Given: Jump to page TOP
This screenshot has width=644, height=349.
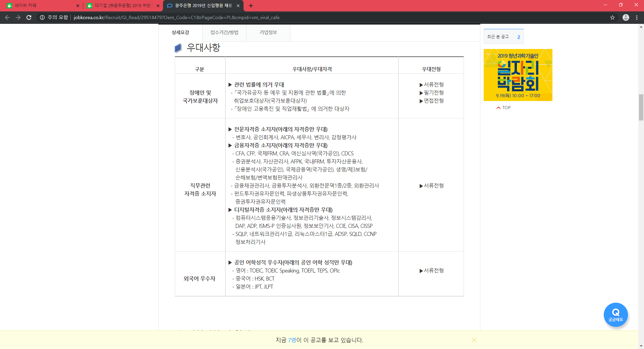Looking at the screenshot, I should point(504,108).
